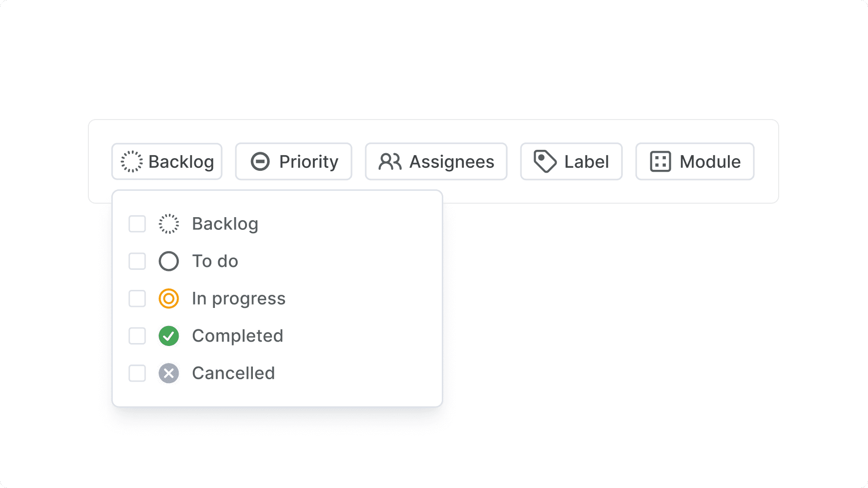Click the green Completed checkmark icon
868x488 pixels.
pyautogui.click(x=168, y=336)
